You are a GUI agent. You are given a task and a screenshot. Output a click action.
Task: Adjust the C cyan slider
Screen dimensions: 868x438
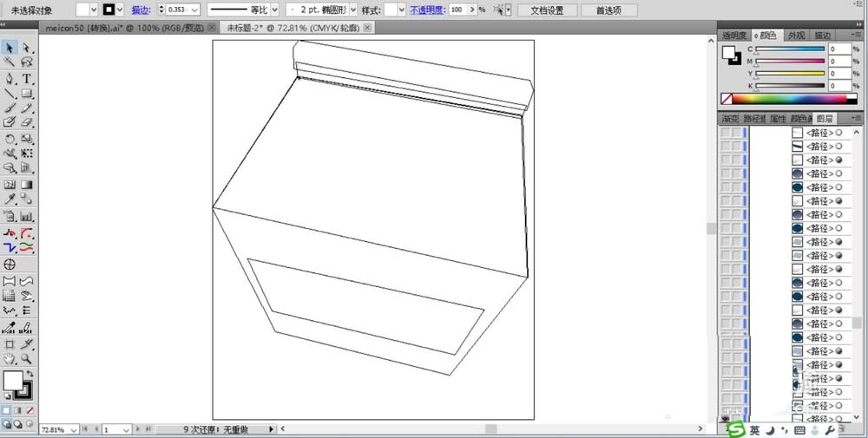coord(791,49)
